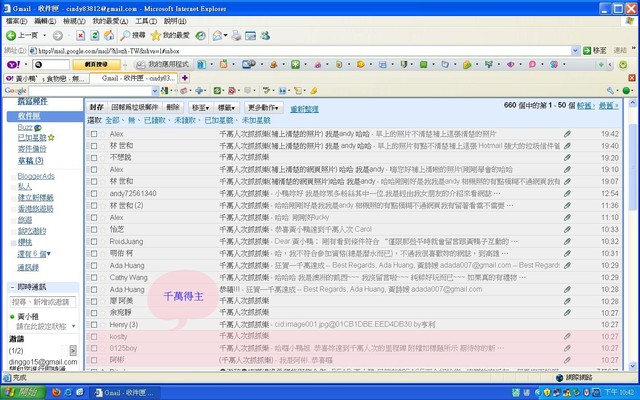Check the box next to 怡芝's message
This screenshot has width=640, height=400.
click(94, 229)
